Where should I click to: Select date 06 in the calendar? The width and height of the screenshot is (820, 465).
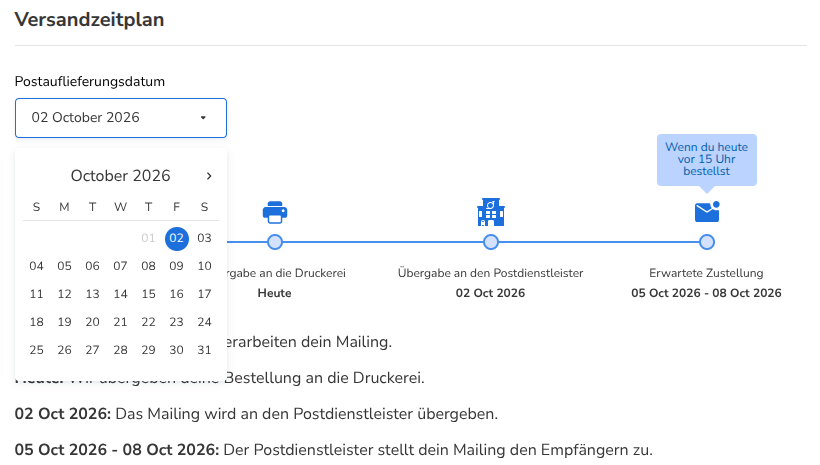pyautogui.click(x=93, y=266)
